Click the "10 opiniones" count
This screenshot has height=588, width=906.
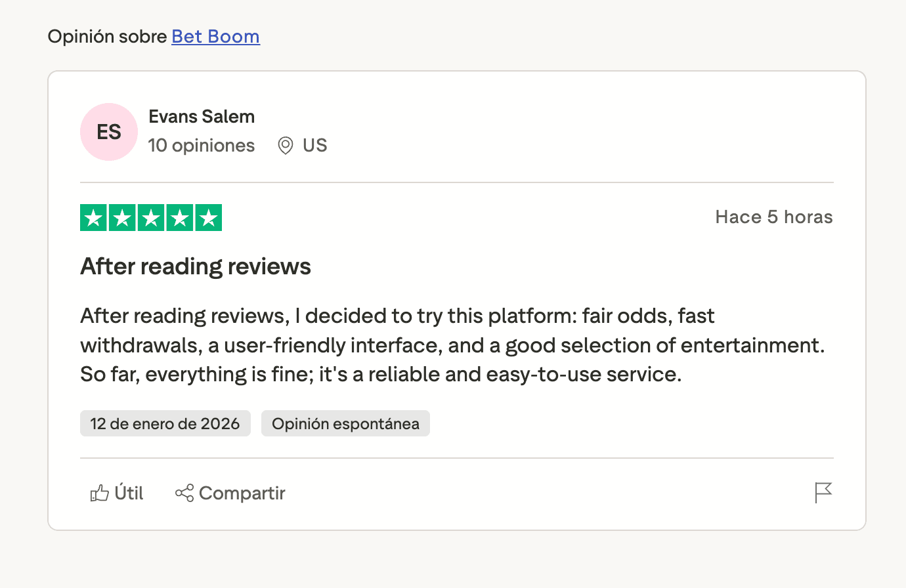[201, 145]
